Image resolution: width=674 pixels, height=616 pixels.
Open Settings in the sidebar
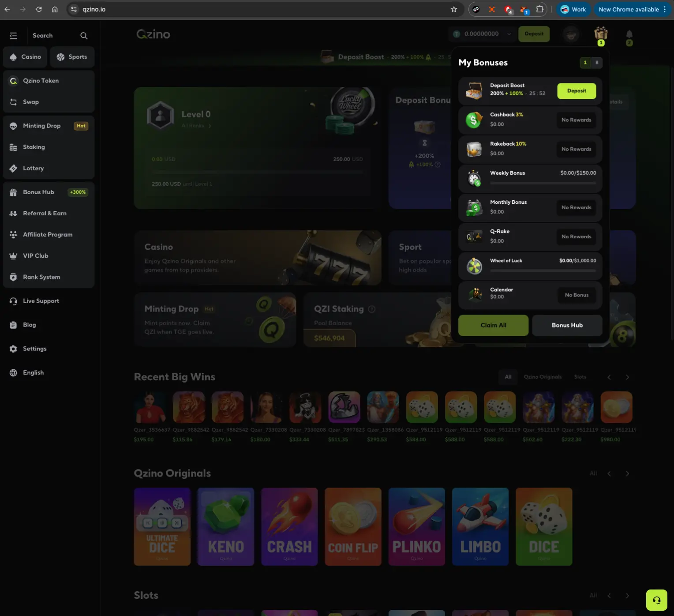49,349
